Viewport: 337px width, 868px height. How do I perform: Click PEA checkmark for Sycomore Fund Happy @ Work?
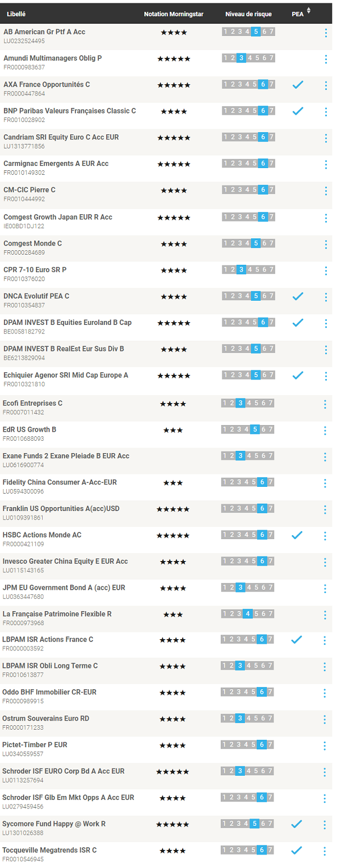coord(298,824)
